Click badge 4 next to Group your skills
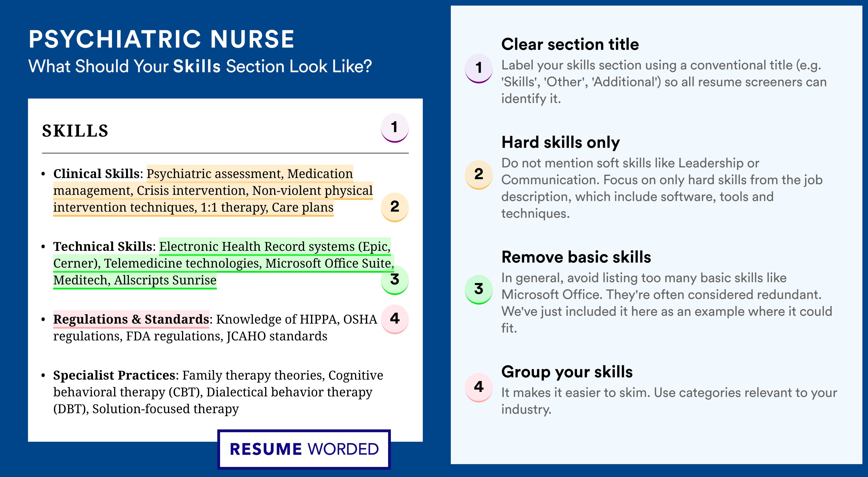This screenshot has width=868, height=477. [479, 387]
